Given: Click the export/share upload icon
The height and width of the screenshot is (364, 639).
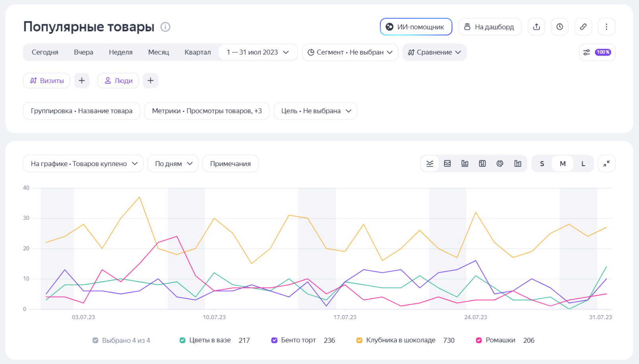Looking at the screenshot, I should point(536,27).
